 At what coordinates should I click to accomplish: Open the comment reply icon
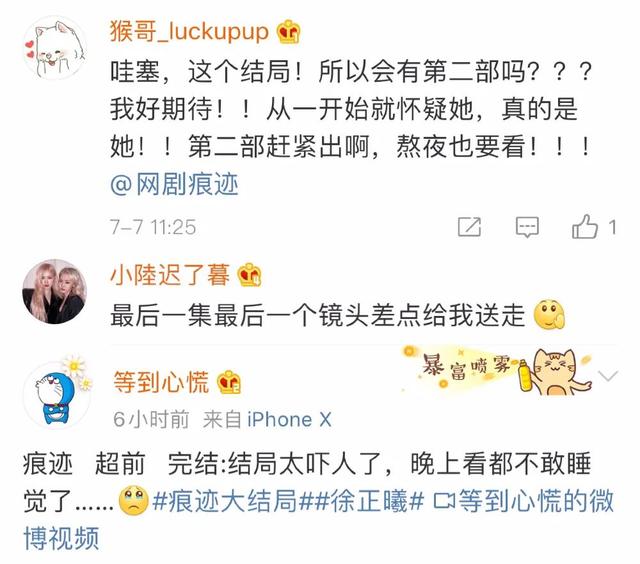point(527,227)
